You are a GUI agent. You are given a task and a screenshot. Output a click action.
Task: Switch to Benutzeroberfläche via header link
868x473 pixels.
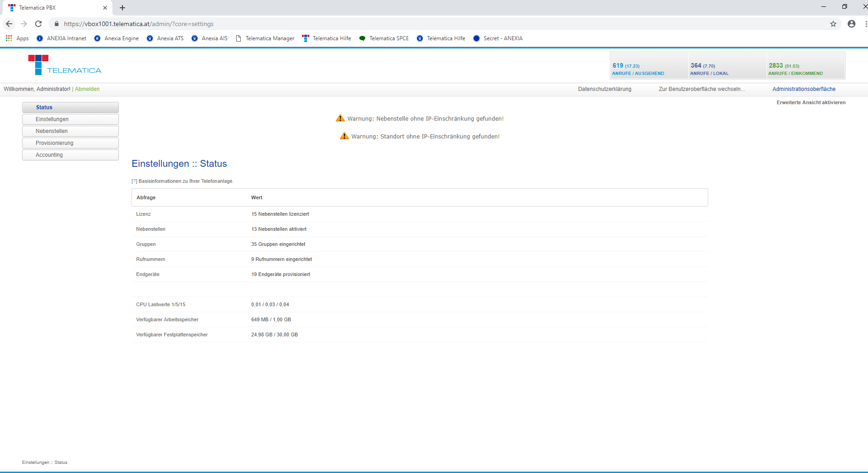(701, 89)
